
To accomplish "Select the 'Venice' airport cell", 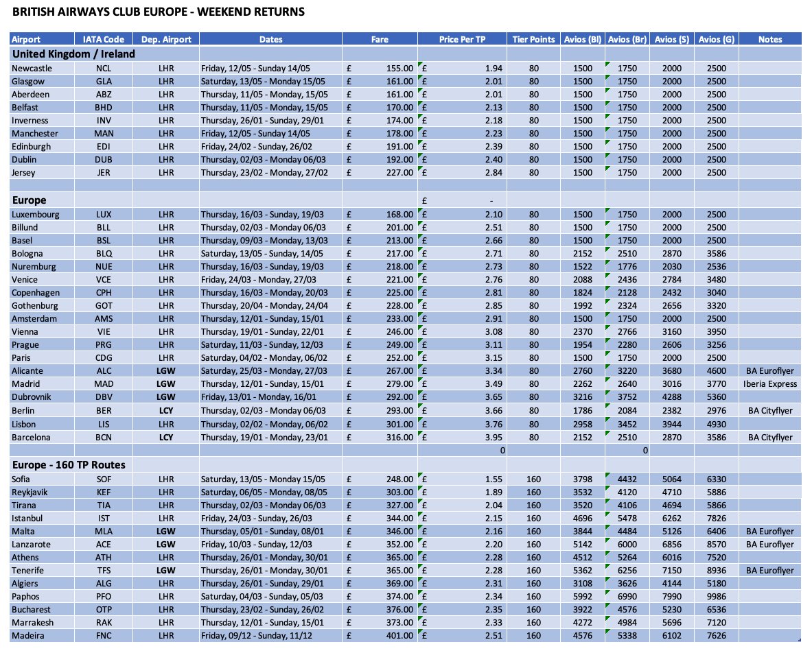I will [42, 279].
